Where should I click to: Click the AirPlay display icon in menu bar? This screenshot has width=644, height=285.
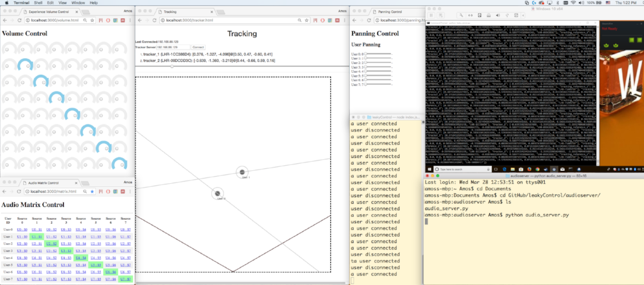pyautogui.click(x=549, y=3)
